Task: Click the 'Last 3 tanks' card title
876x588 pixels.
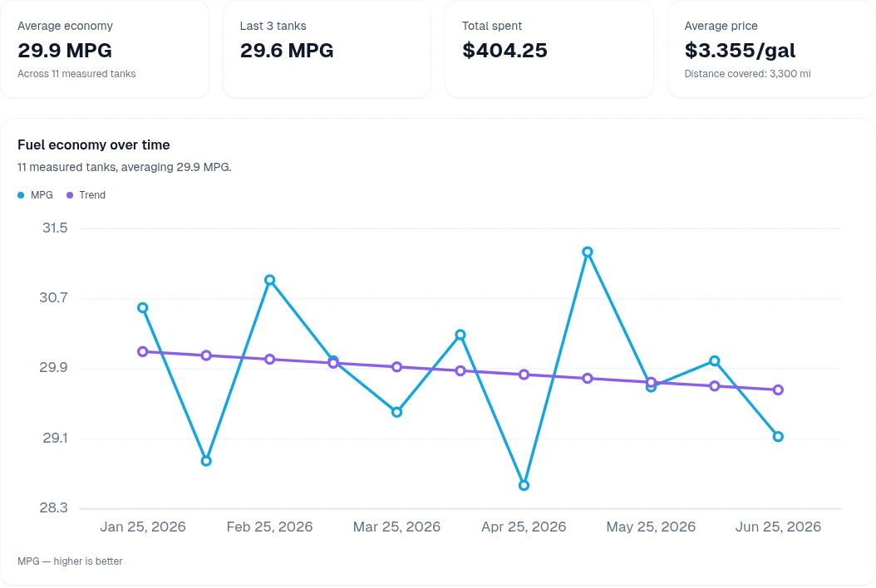Action: coord(273,26)
